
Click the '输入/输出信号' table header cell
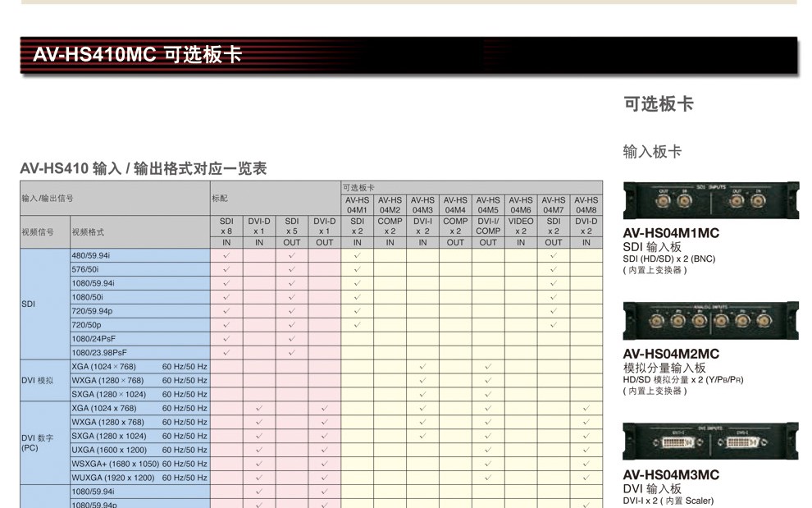115,198
